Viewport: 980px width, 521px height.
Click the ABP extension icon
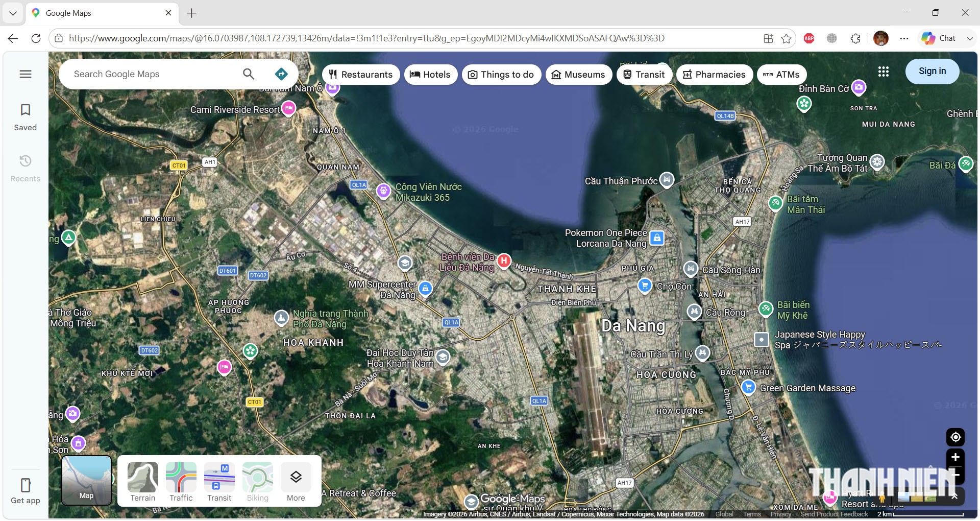coord(809,38)
